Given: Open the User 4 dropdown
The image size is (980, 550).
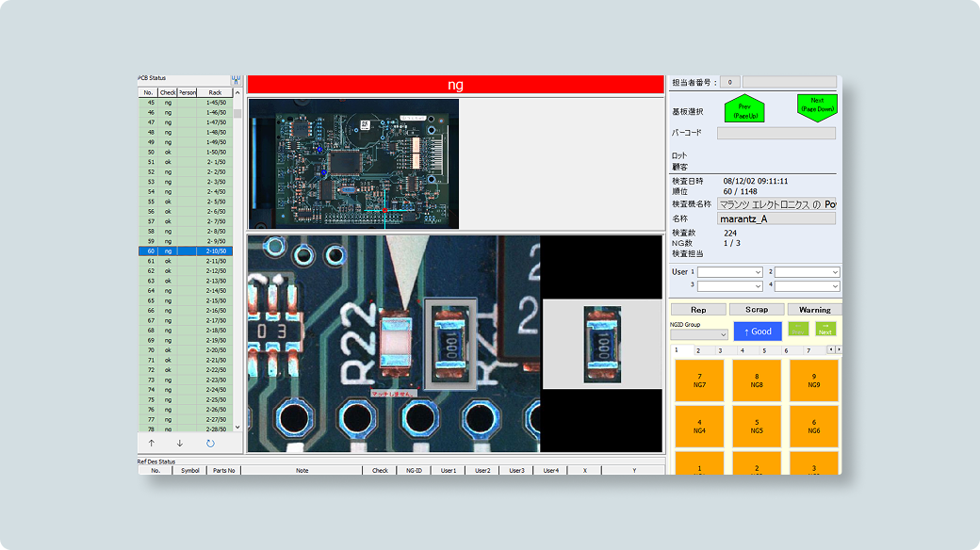Looking at the screenshot, I should 807,285.
